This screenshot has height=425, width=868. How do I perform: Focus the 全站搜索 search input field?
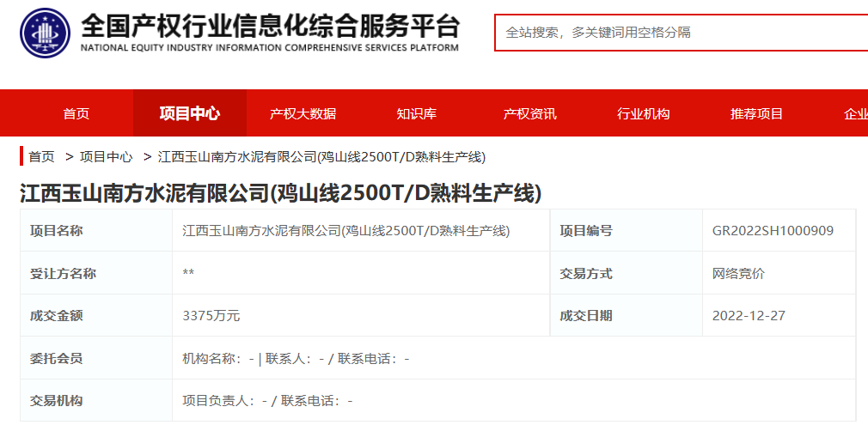click(x=681, y=32)
